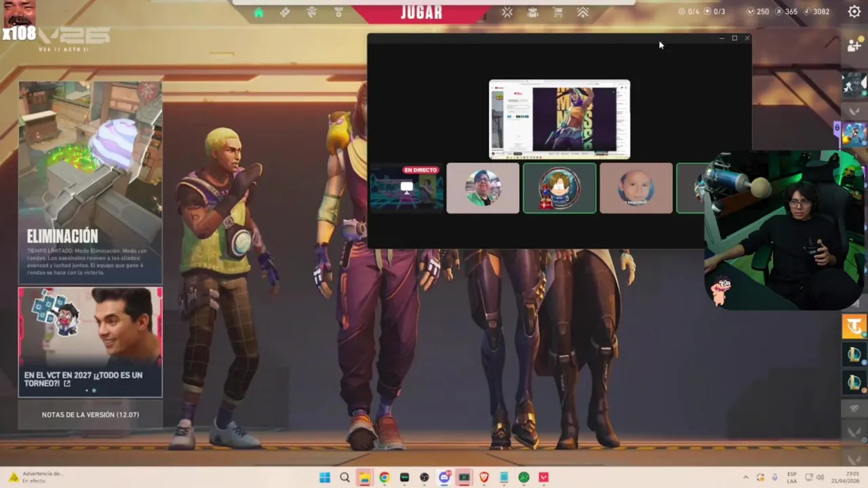This screenshot has width=868, height=488.
Task: Open the collection icon right of JUGAR
Action: click(507, 12)
